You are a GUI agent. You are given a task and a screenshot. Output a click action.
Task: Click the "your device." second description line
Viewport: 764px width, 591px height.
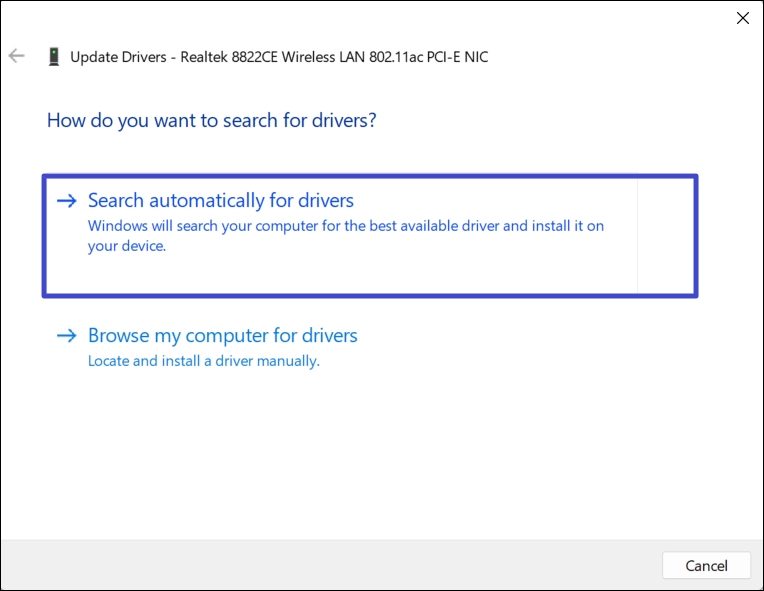(x=127, y=247)
